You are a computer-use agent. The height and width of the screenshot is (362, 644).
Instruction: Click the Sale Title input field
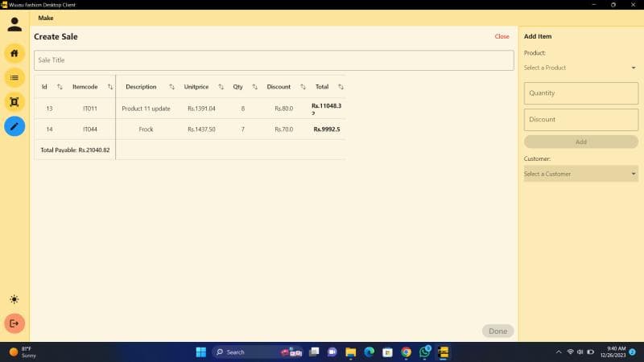pyautogui.click(x=274, y=60)
